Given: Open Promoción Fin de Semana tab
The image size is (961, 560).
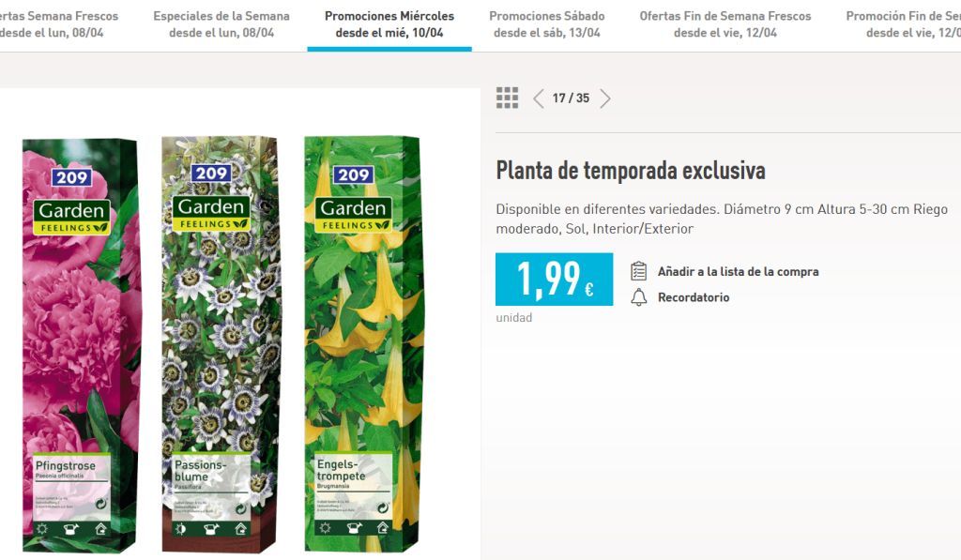Looking at the screenshot, I should (x=904, y=24).
